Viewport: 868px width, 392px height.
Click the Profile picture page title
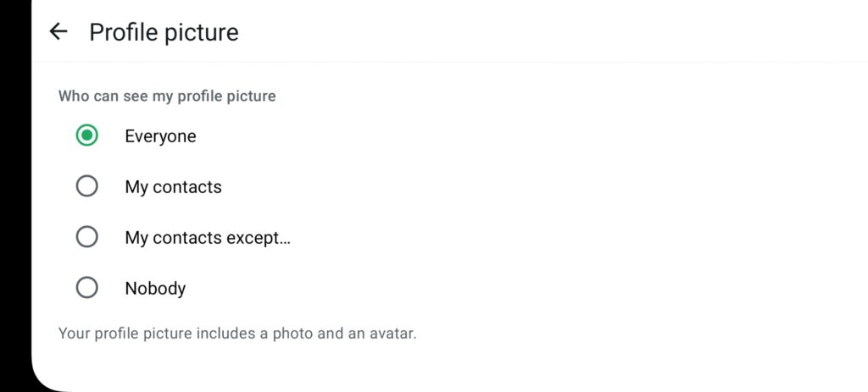click(164, 32)
